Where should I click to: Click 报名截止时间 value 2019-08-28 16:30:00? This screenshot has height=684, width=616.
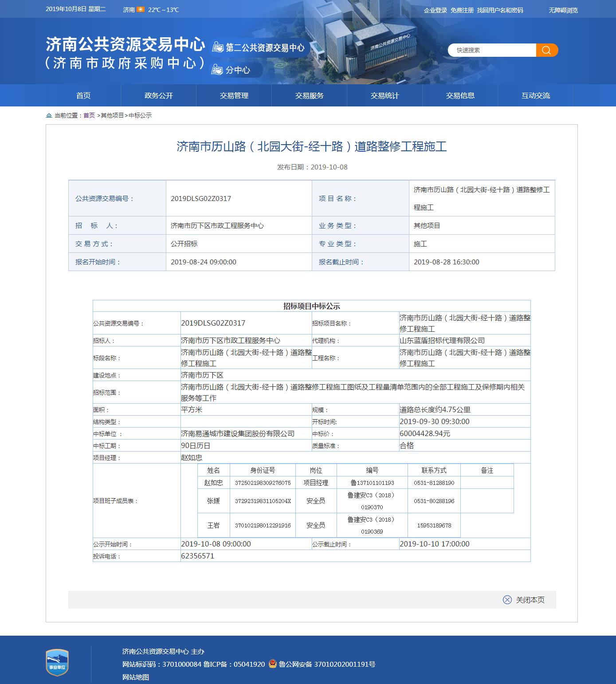point(447,262)
